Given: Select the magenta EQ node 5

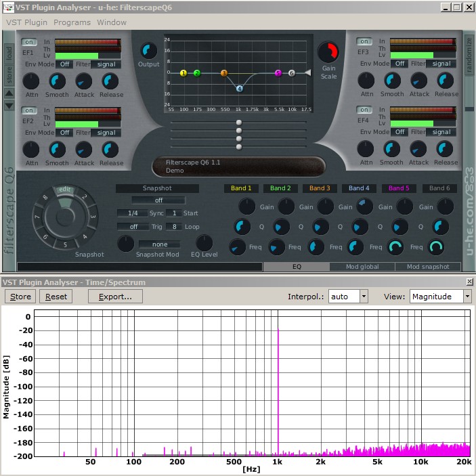Looking at the screenshot, I should (278, 73).
